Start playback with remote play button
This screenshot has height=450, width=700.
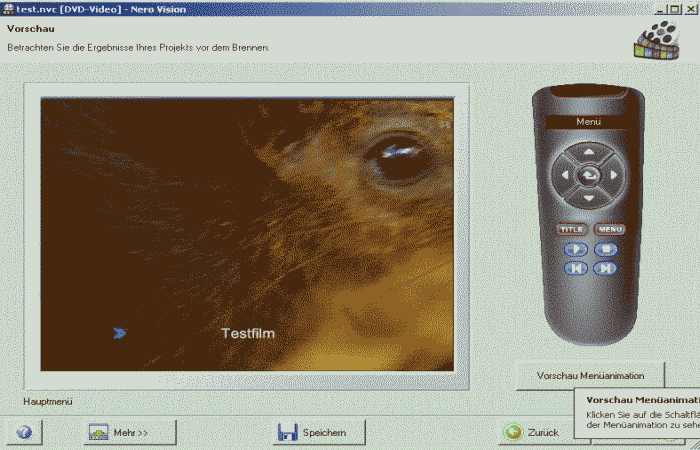tap(575, 249)
